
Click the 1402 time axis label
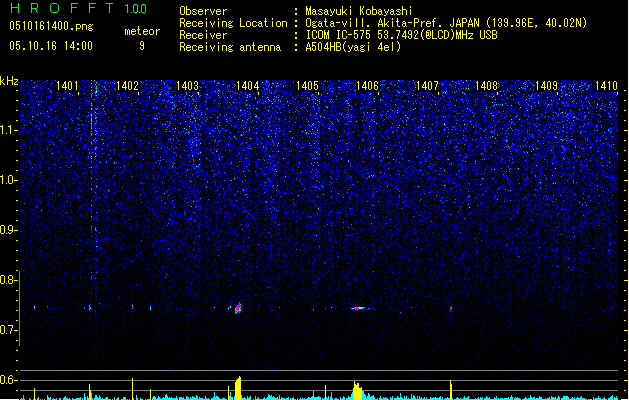coord(127,86)
